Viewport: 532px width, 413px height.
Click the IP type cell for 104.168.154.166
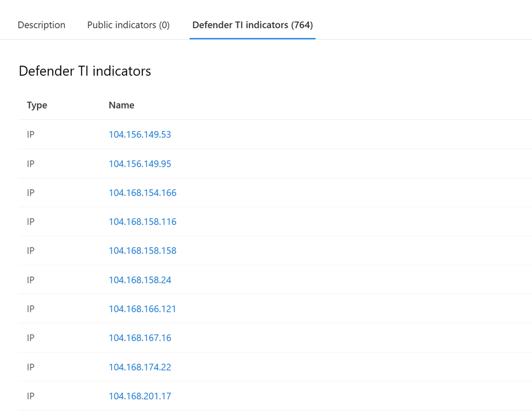point(30,192)
